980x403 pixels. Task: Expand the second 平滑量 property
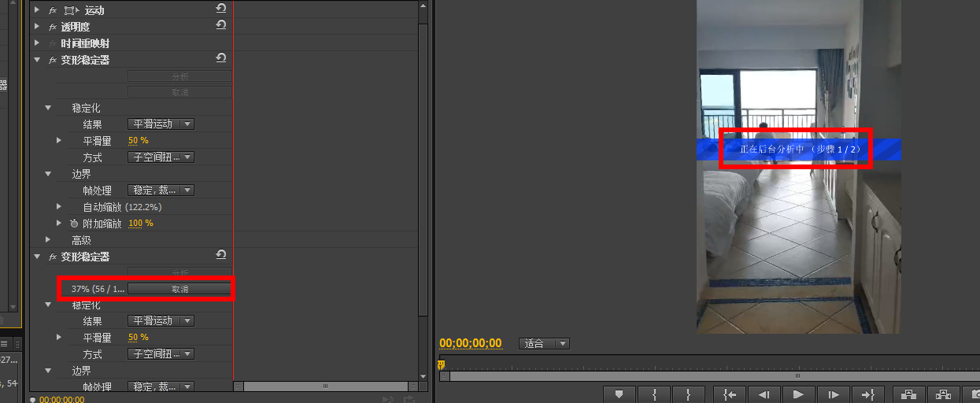(x=59, y=338)
